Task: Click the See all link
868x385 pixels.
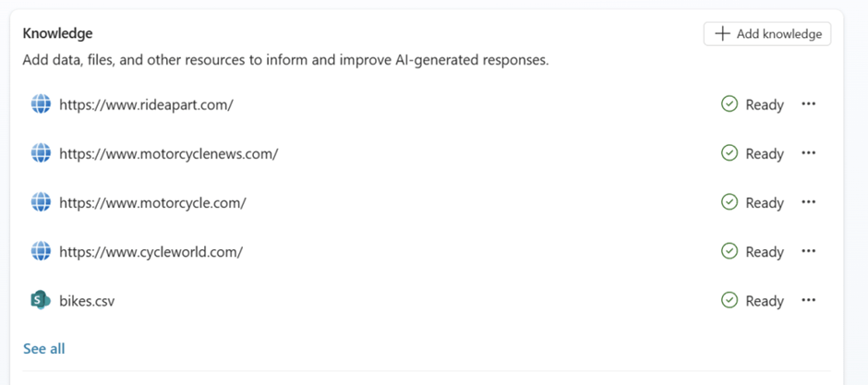Action: 44,348
